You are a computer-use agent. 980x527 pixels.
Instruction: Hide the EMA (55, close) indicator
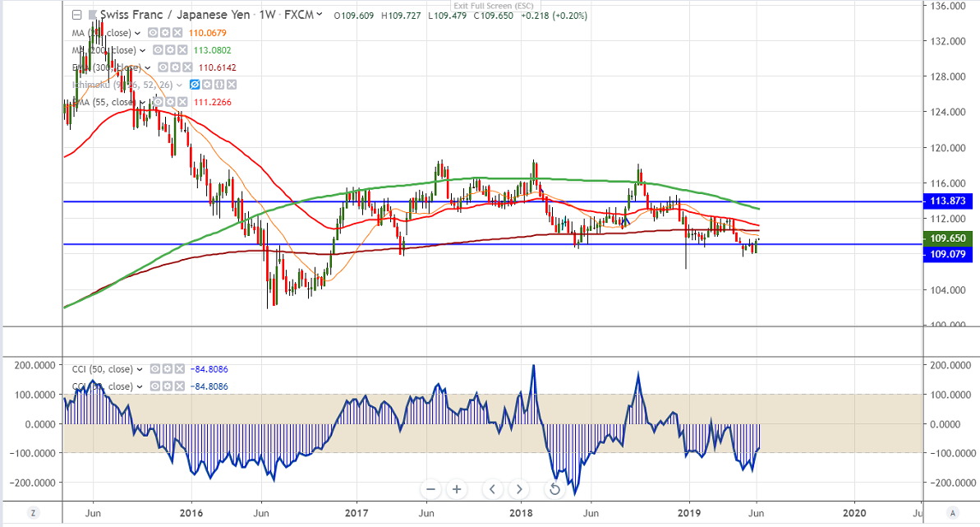[158, 102]
